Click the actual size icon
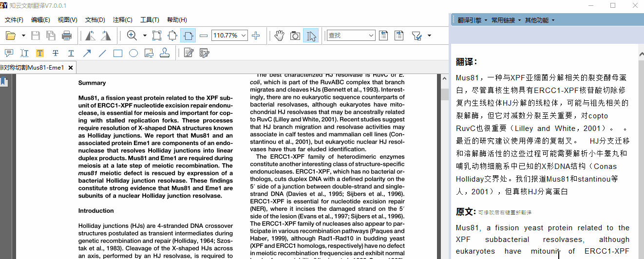 (157, 36)
